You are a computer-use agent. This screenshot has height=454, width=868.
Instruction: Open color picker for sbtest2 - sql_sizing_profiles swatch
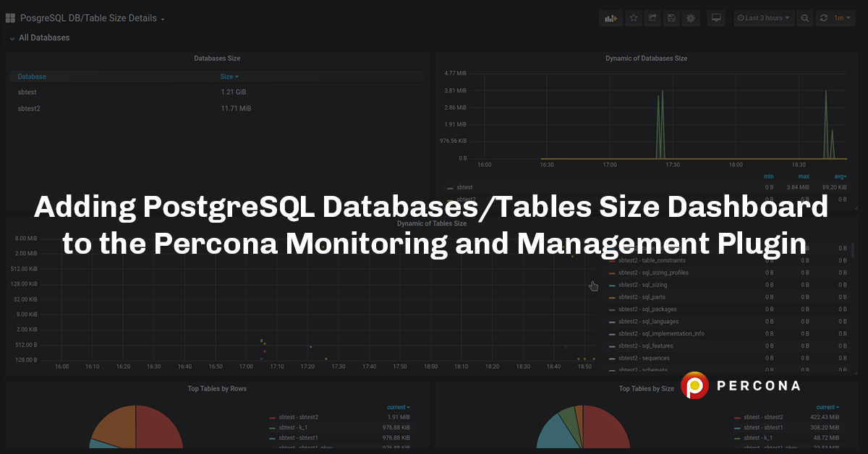coord(612,273)
